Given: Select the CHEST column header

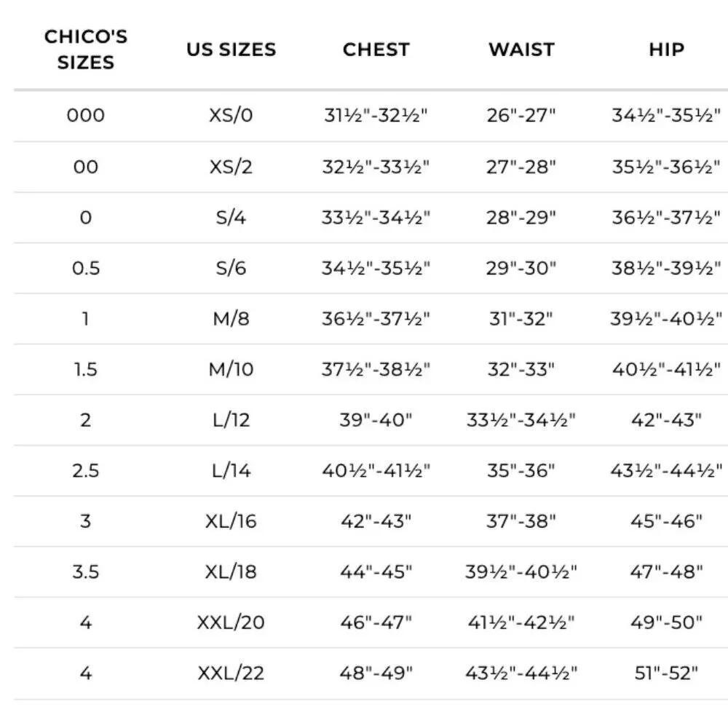Looking at the screenshot, I should [376, 50].
